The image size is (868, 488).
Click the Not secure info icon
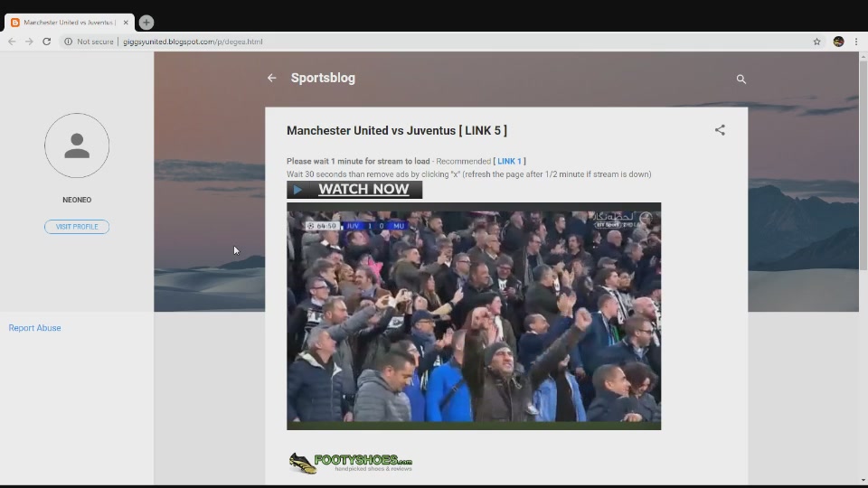click(68, 42)
